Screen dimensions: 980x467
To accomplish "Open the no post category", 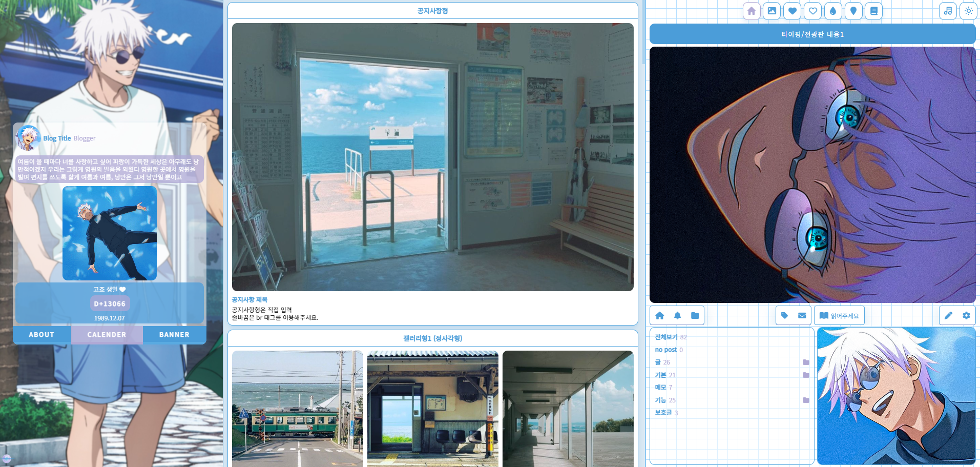I will click(665, 350).
